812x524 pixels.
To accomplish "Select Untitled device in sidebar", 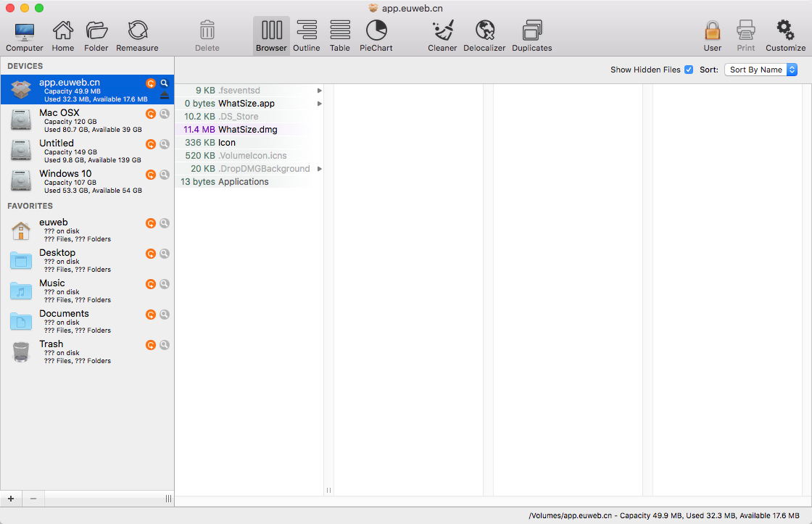I will (87, 151).
